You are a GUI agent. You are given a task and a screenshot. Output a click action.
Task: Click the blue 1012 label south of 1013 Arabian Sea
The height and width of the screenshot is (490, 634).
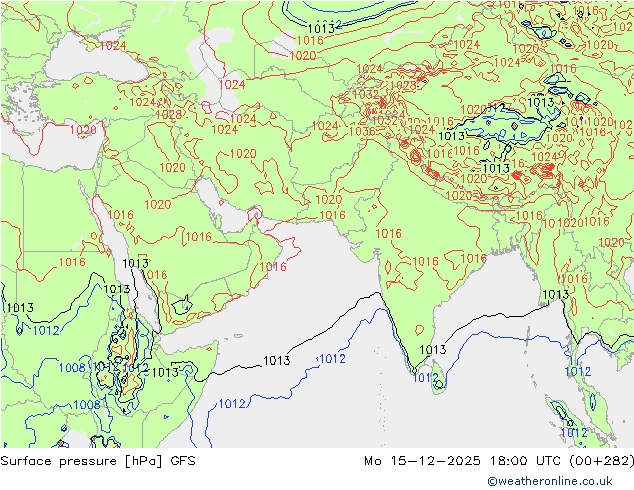click(x=332, y=359)
